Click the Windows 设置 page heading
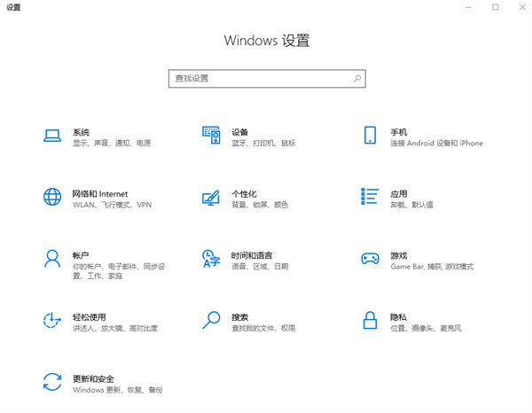532x413 pixels. click(267, 41)
